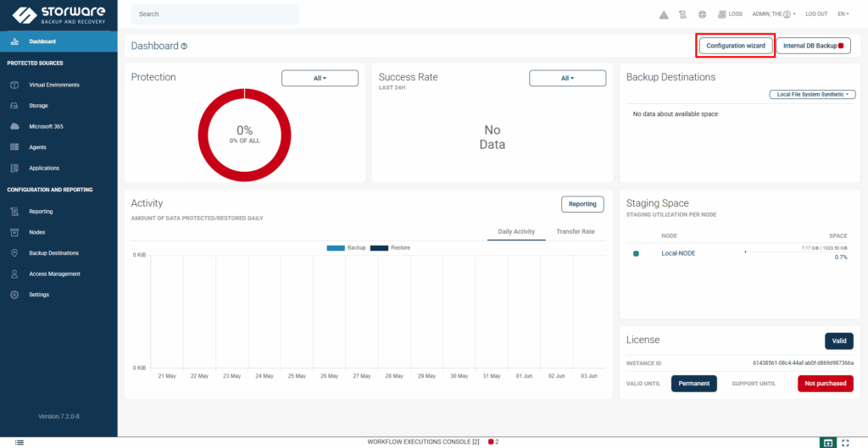The image size is (868, 448).
Task: Open the Local File System Synthetic dropdown
Action: point(812,95)
